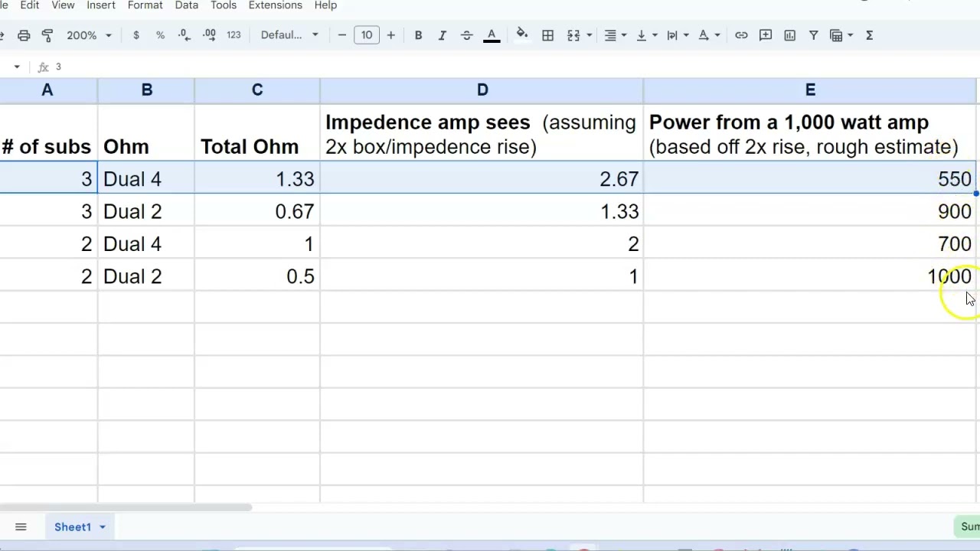Decrease decimal places

coord(185,35)
